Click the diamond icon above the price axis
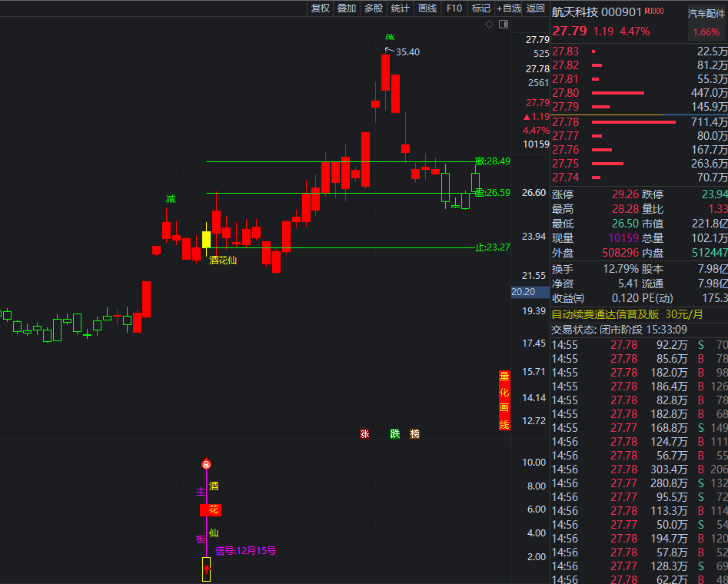This screenshot has width=728, height=584. [x=489, y=25]
